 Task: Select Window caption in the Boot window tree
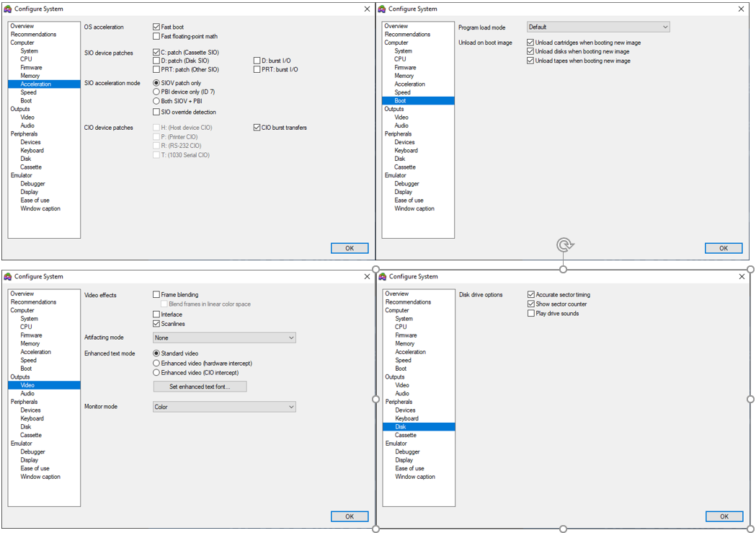[414, 208]
